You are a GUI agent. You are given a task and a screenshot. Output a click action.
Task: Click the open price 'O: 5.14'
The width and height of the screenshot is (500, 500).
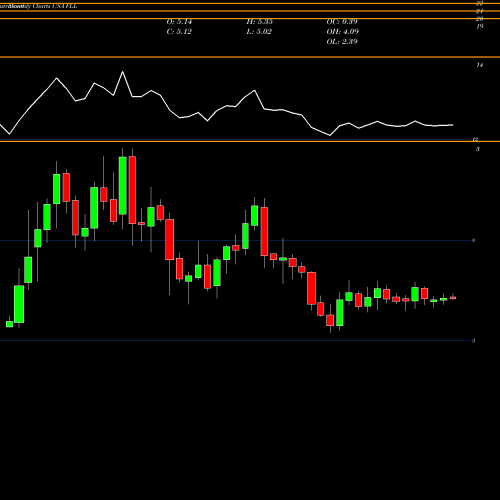(x=179, y=22)
